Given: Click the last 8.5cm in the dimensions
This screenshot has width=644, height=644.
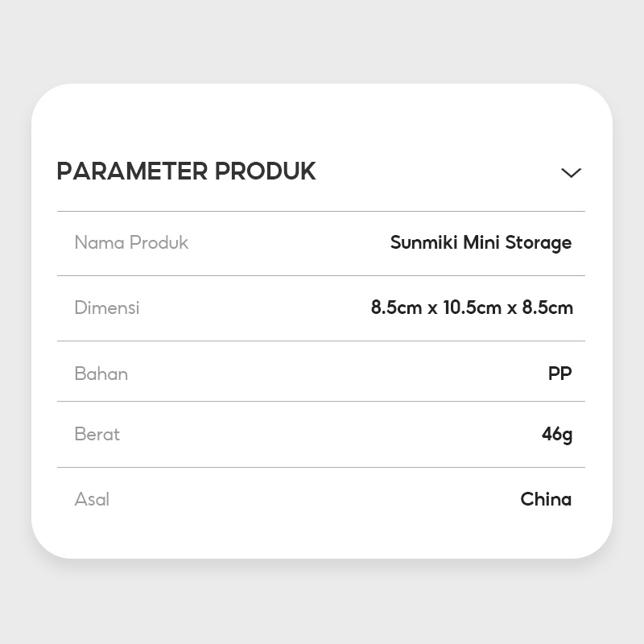Looking at the screenshot, I should point(547,308).
